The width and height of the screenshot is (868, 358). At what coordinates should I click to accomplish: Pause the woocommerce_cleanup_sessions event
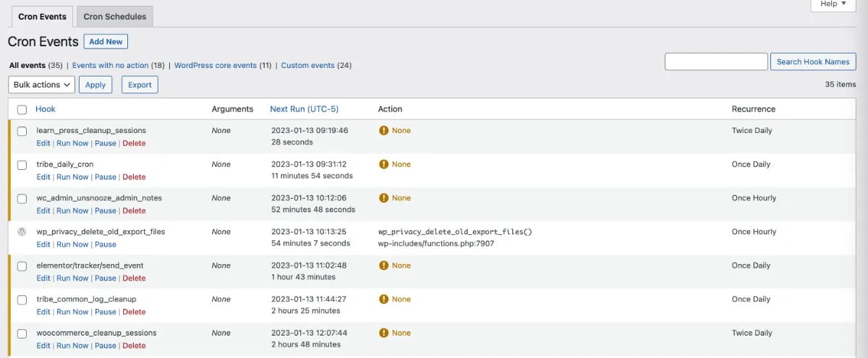pos(106,346)
